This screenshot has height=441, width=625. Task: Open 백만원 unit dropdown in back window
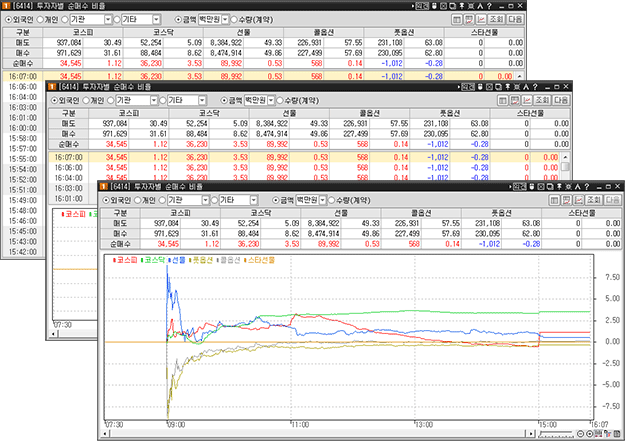click(x=225, y=20)
